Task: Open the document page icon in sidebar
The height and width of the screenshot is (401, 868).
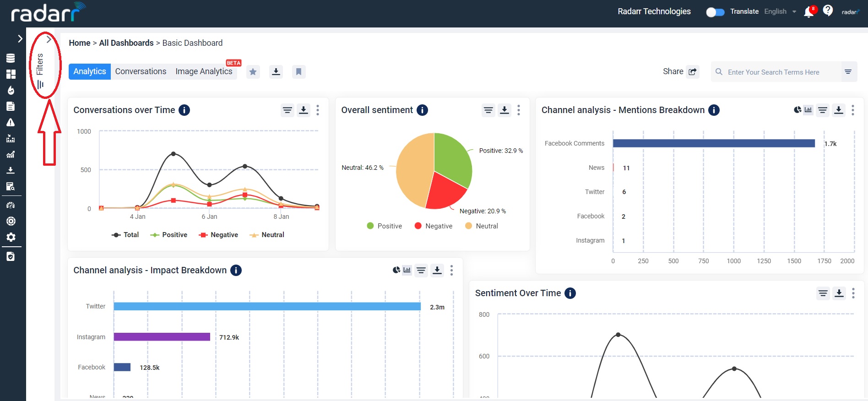Action: 11,106
